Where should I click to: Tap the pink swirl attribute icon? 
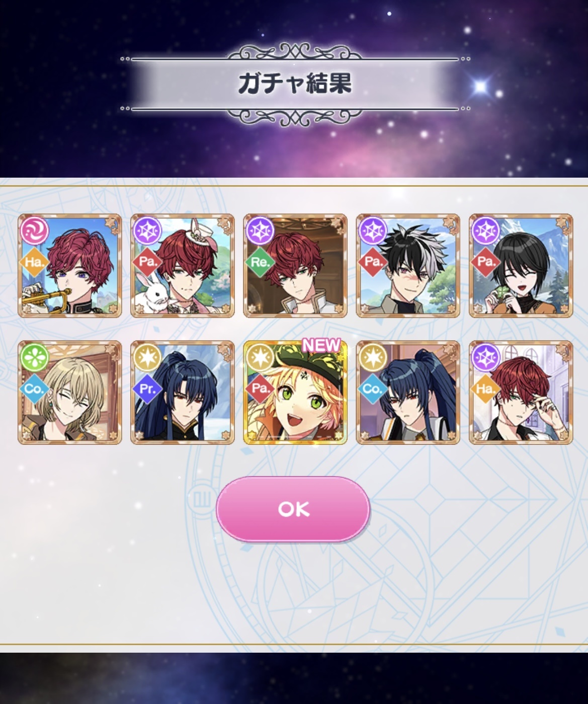[x=35, y=231]
